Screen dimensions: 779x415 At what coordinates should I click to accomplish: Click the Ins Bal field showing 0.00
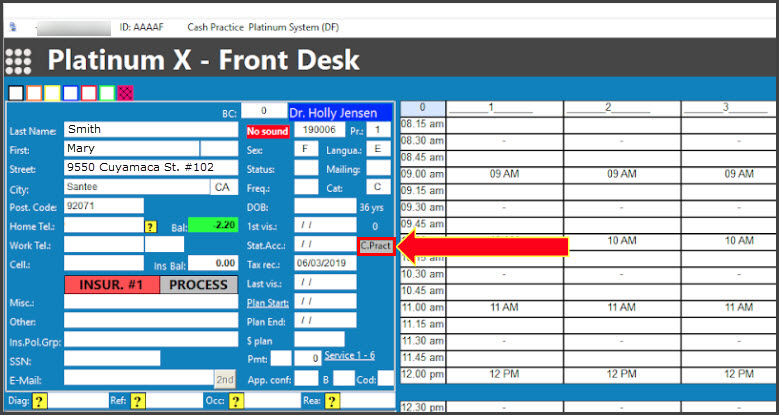213,263
